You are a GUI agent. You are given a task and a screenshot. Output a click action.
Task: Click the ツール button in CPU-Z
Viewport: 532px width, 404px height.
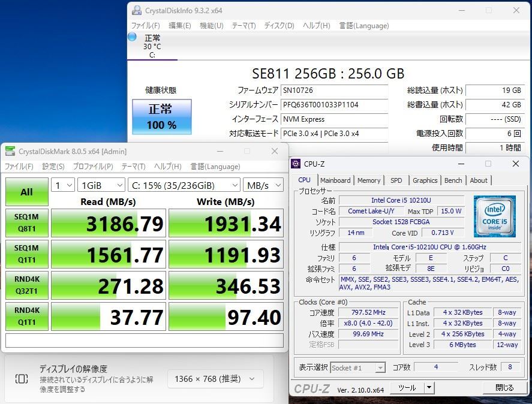tap(407, 387)
